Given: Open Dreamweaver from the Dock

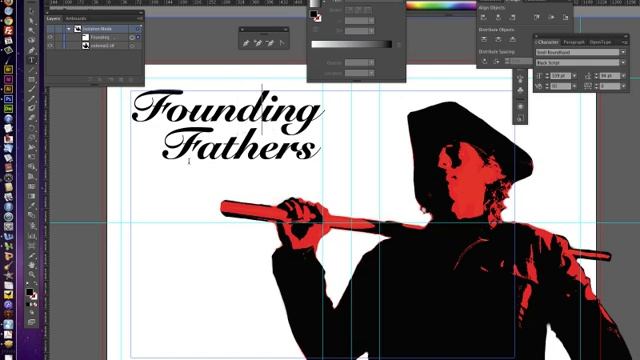Looking at the screenshot, I should coord(8,109).
